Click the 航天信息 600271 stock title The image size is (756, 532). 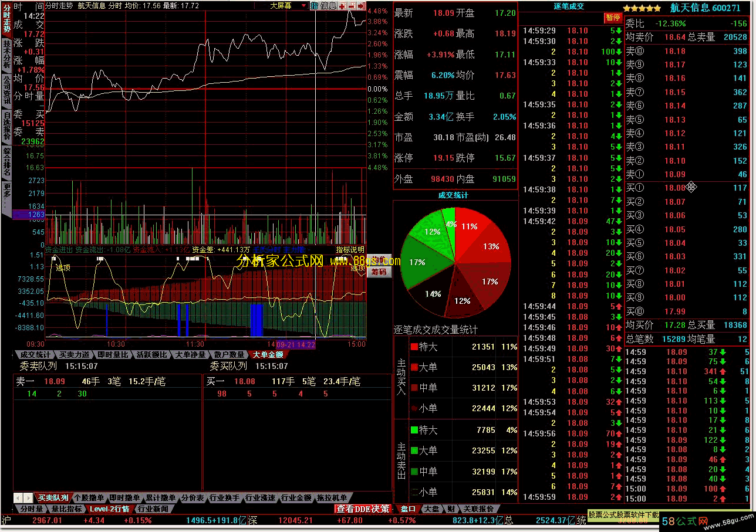tap(705, 8)
